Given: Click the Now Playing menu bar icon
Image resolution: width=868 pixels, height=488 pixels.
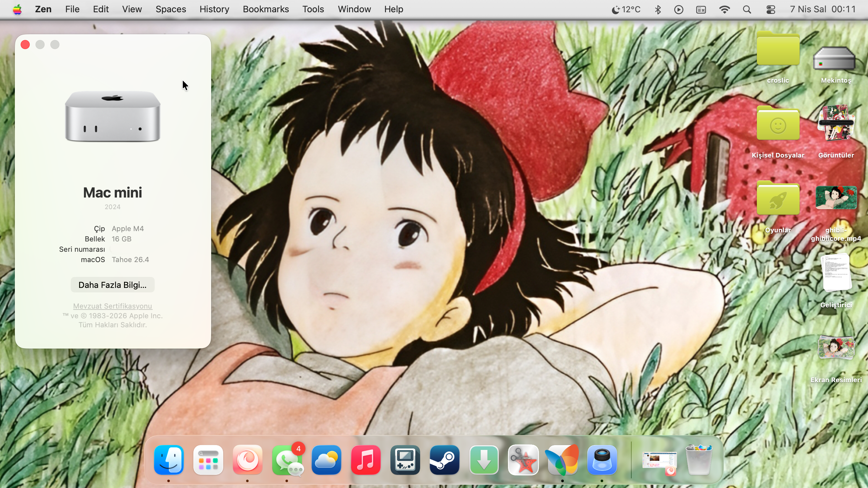Looking at the screenshot, I should click(679, 9).
